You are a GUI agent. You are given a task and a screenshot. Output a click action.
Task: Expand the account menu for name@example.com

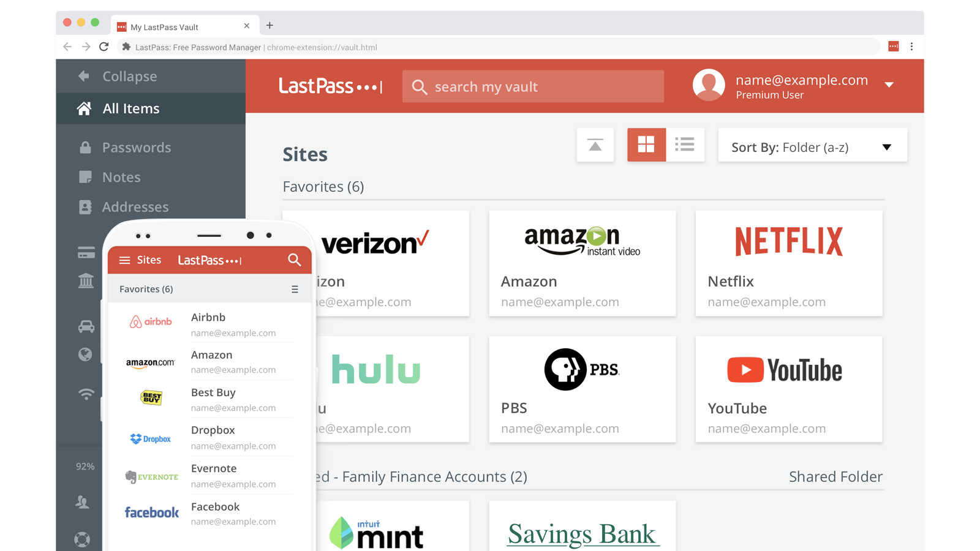[x=889, y=85]
